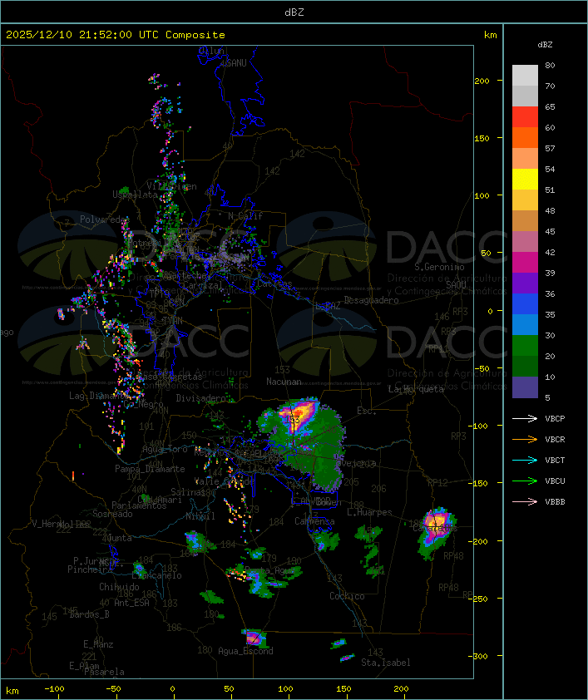Pick the lightest grey swatch at legend top
This screenshot has height=700, width=588.
click(525, 75)
